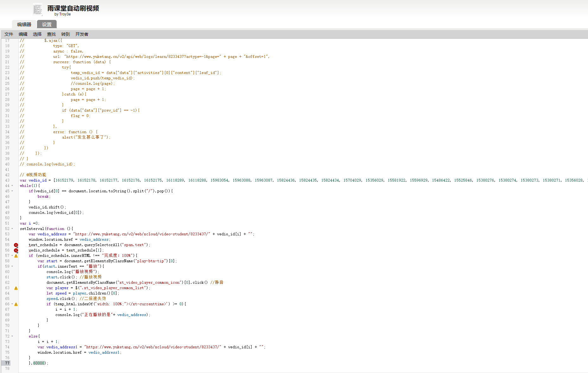Viewport: 588px width, 373px height.
Task: Click the warning icon on line 66
Action: (16, 304)
